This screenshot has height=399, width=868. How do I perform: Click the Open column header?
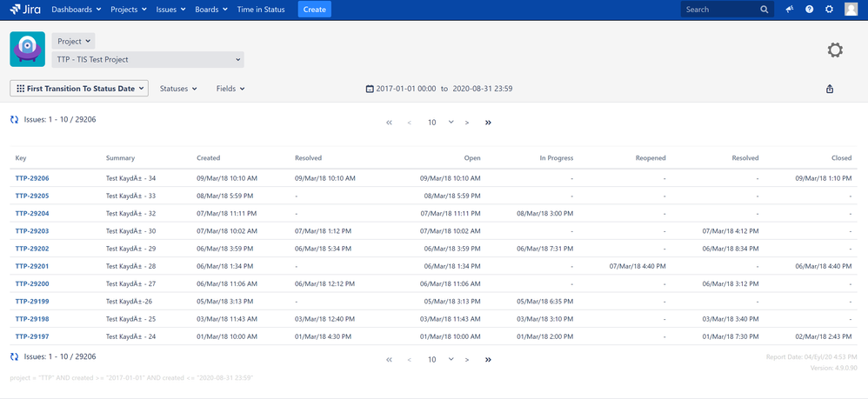point(472,157)
